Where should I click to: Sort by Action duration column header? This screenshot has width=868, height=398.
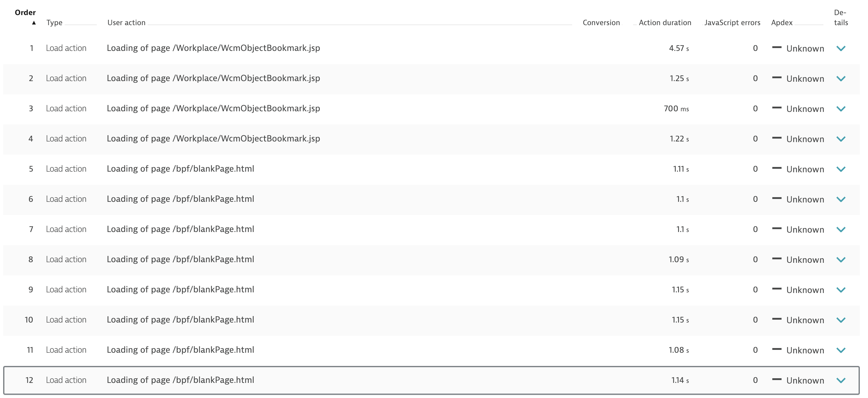tap(665, 23)
